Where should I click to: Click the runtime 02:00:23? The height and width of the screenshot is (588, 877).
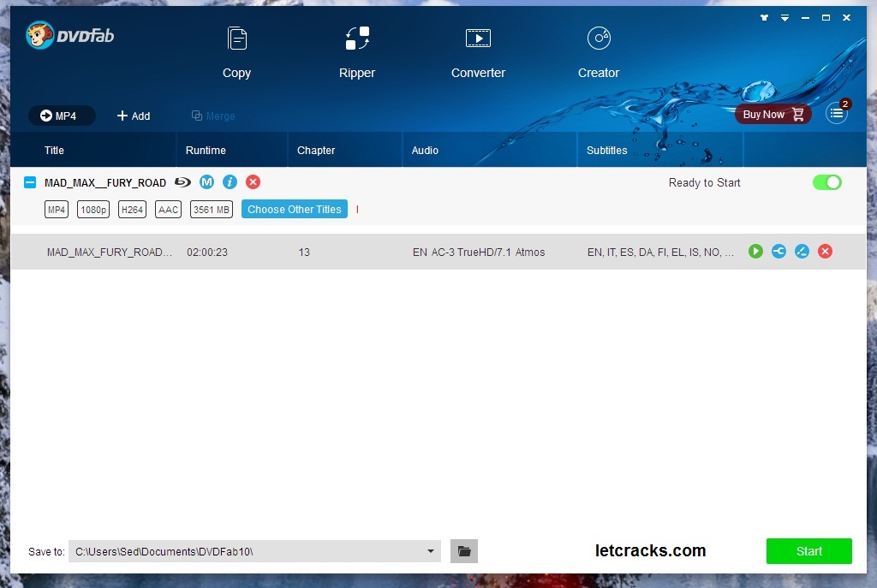207,252
